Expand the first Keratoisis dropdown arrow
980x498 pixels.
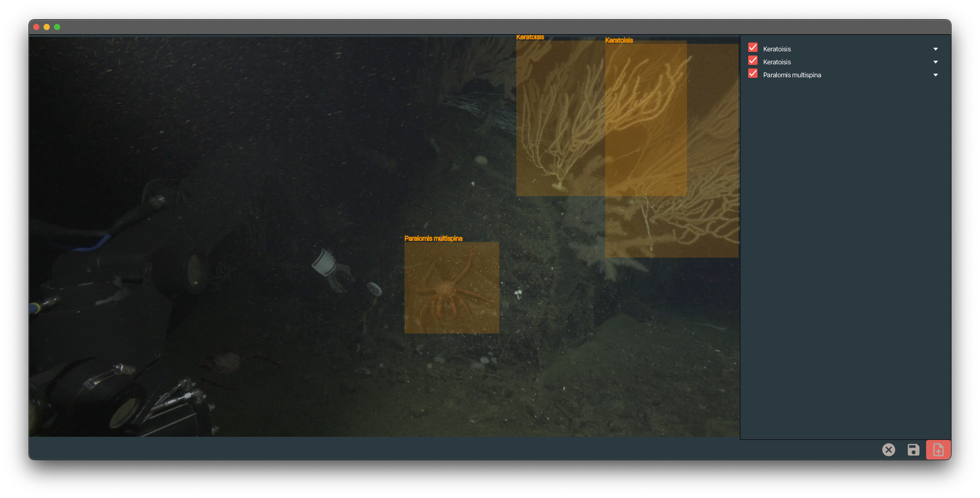point(935,49)
